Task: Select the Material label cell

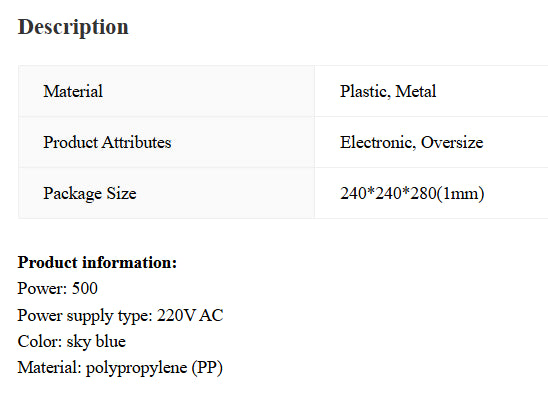Action: click(166, 91)
